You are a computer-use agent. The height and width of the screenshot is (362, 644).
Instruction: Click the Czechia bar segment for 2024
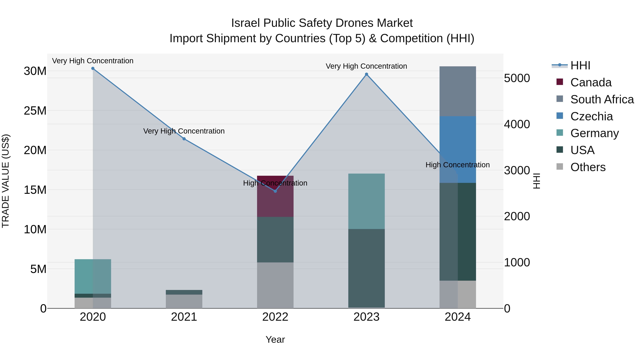click(x=458, y=150)
